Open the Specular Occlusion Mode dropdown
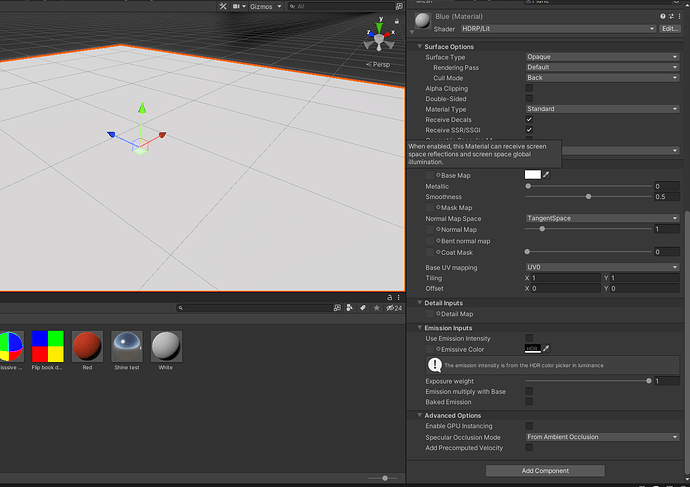Viewport: 690px width, 487px height. click(602, 437)
